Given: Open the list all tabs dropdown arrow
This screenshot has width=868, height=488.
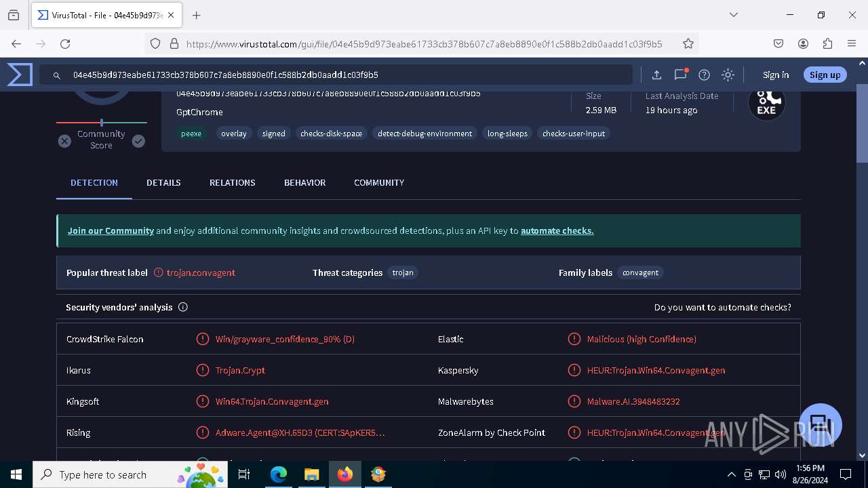Looking at the screenshot, I should (733, 15).
